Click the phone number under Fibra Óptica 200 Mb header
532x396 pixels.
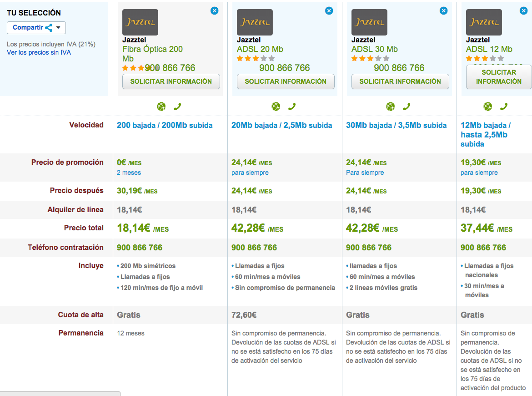pyautogui.click(x=170, y=68)
